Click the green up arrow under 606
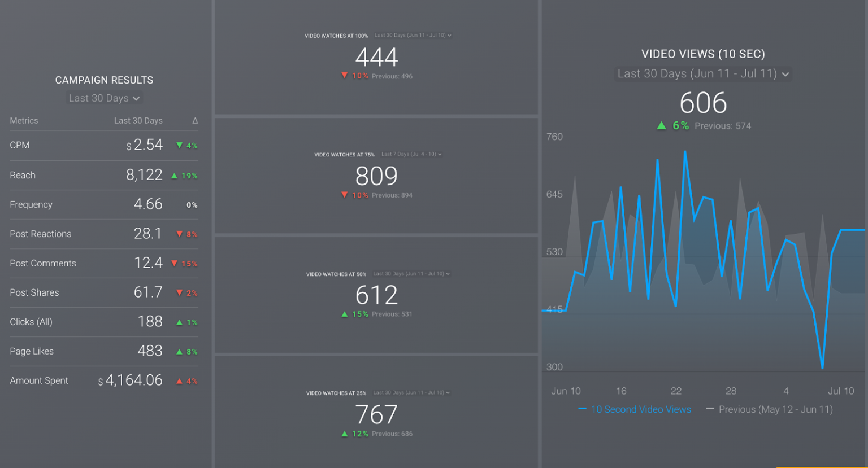This screenshot has width=868, height=468. coord(661,126)
